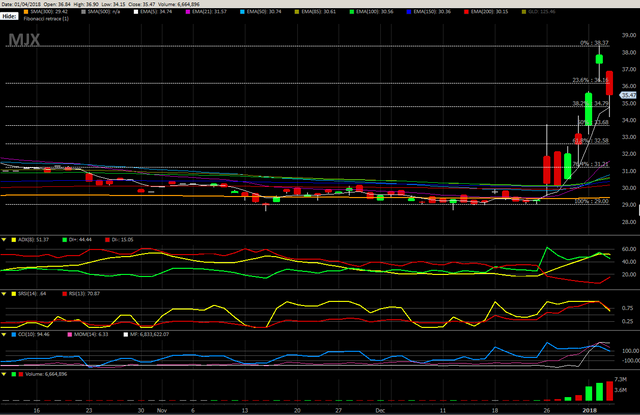Screen dimensions: 640x415
Task: Click the Volume: 6,664,896 panel label
Action: pos(46,374)
